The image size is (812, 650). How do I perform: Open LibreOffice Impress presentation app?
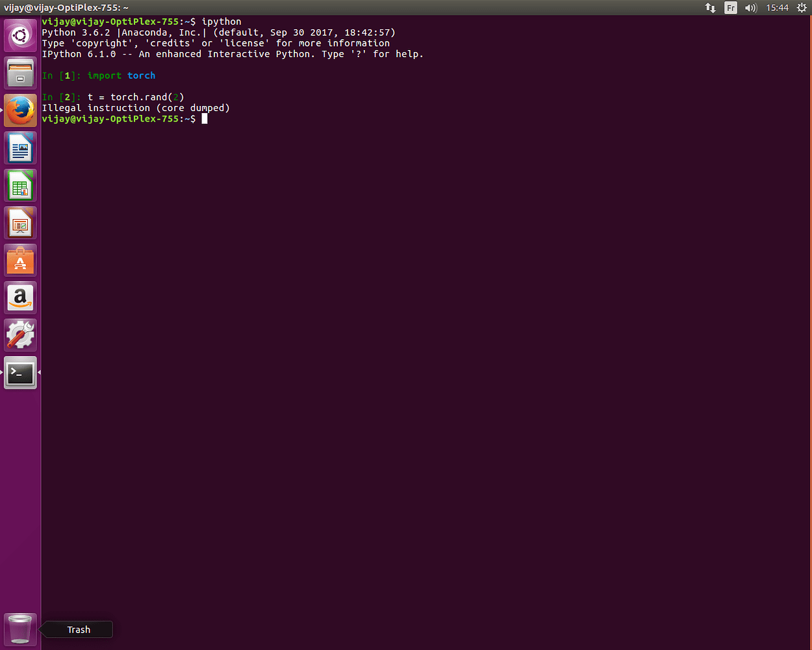point(20,223)
